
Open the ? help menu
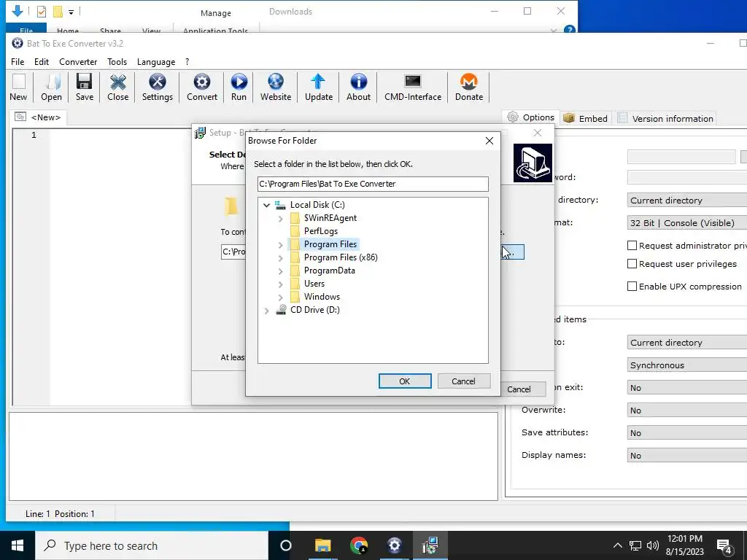pos(187,62)
